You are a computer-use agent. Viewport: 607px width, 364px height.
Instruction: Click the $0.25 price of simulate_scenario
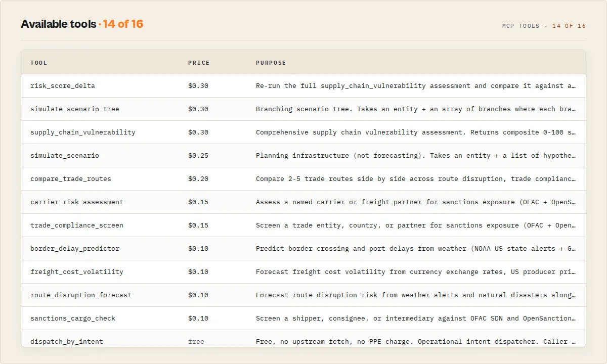(x=198, y=156)
